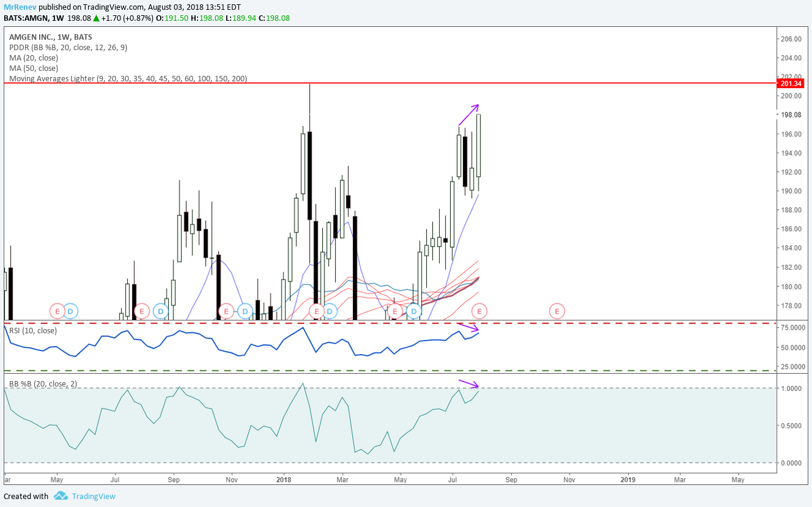The width and height of the screenshot is (812, 507).
Task: Click the 2019 label on time axis
Action: coord(627,479)
